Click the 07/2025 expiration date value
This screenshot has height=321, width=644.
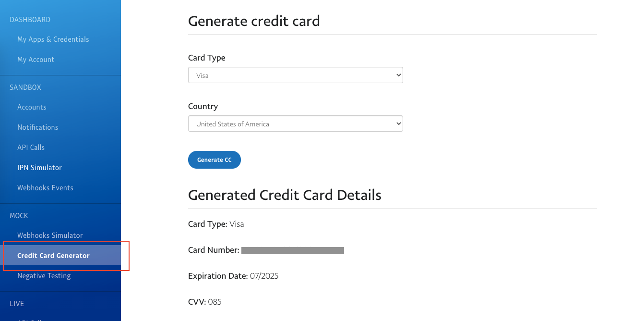[x=264, y=276]
